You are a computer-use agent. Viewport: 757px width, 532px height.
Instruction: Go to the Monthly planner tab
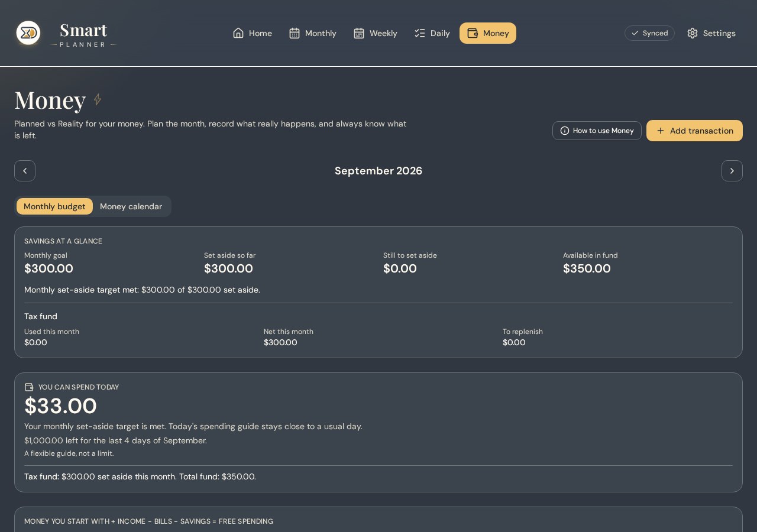click(313, 33)
